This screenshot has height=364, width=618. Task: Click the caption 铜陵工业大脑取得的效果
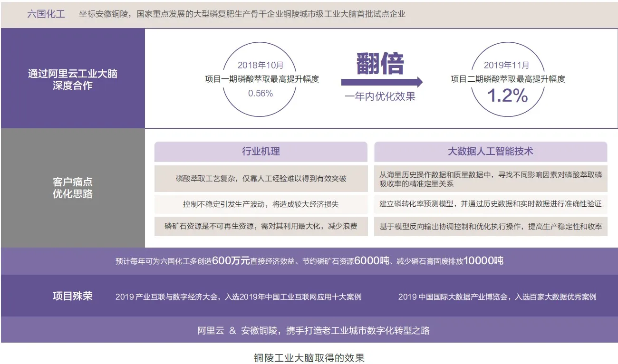309,357
